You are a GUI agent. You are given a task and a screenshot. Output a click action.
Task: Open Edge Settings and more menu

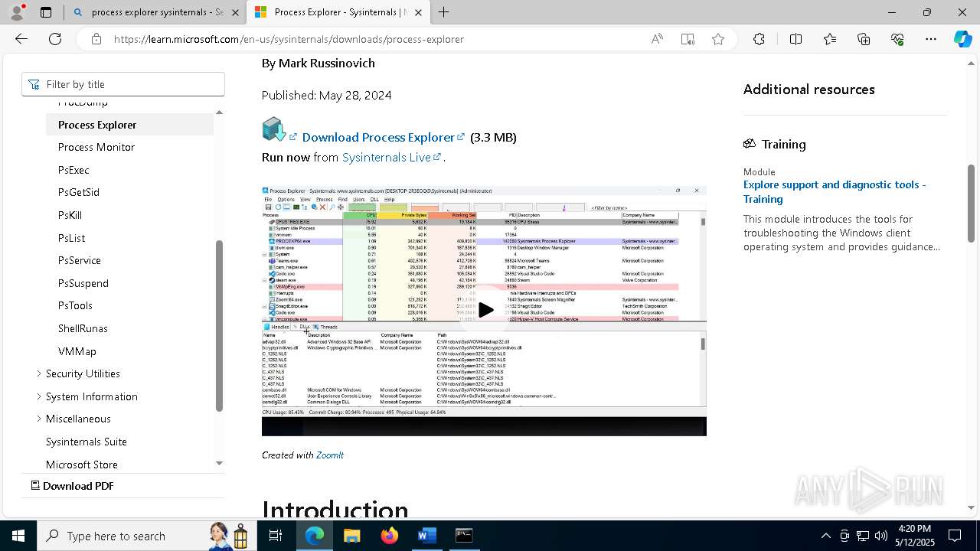click(931, 39)
